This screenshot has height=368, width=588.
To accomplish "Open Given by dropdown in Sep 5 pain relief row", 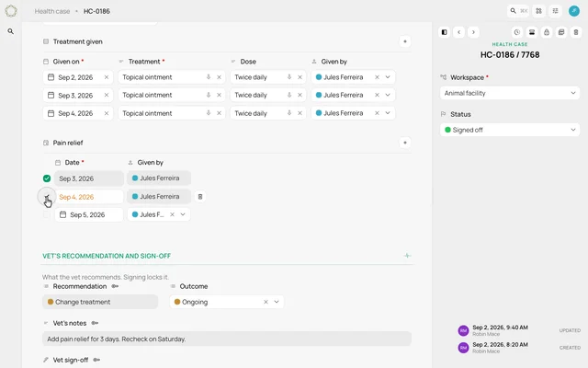I will click(x=183, y=214).
